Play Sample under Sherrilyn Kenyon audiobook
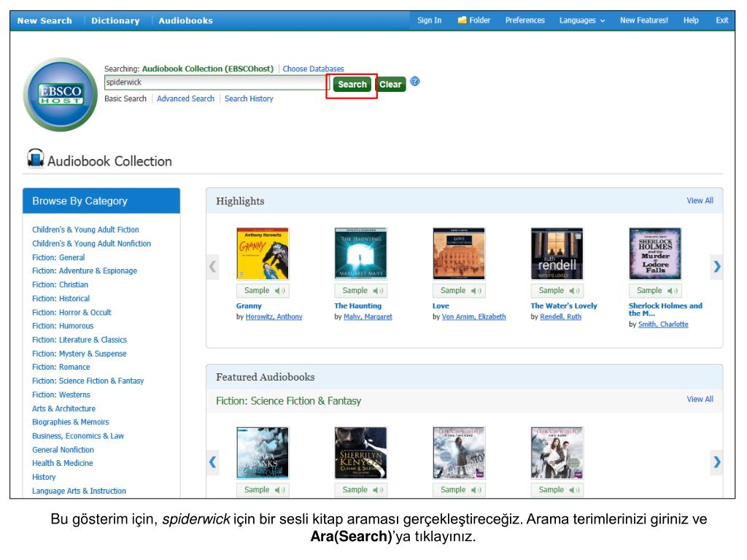 [360, 489]
